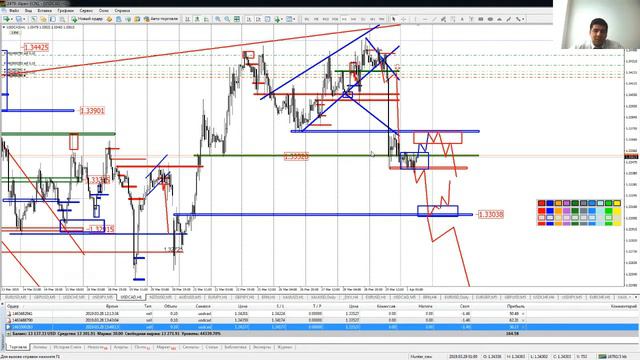Screen dimensions: 640x360
Task: Select the vertical line tool
Action: (415, 19)
